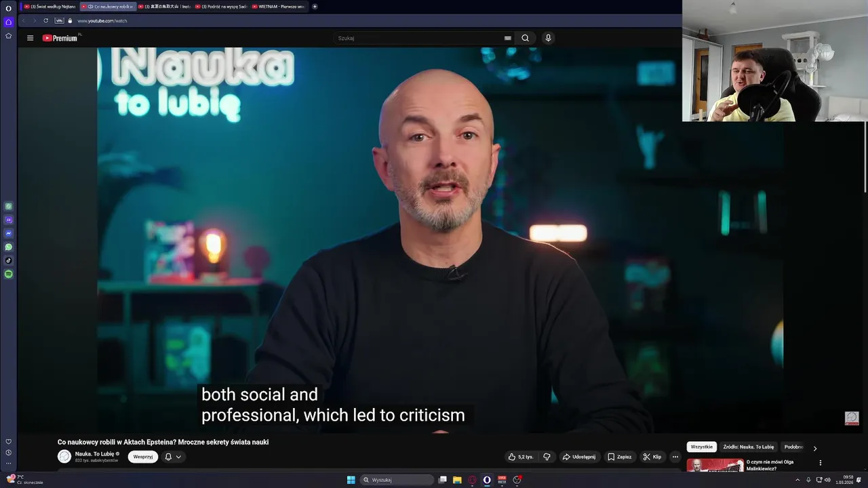Open Windows Start button
Viewport: 868px width, 488px height.
(x=351, y=480)
